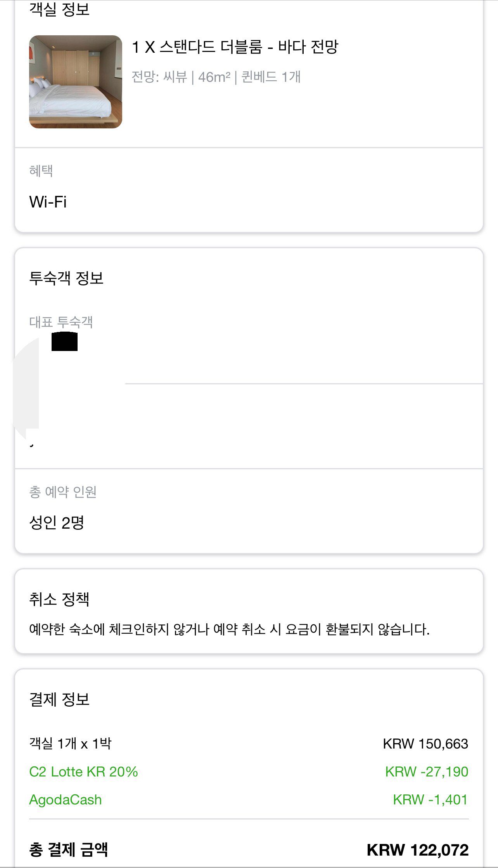Image resolution: width=498 pixels, height=868 pixels.
Task: Click the 객실 정보 section heading
Action: [x=59, y=9]
